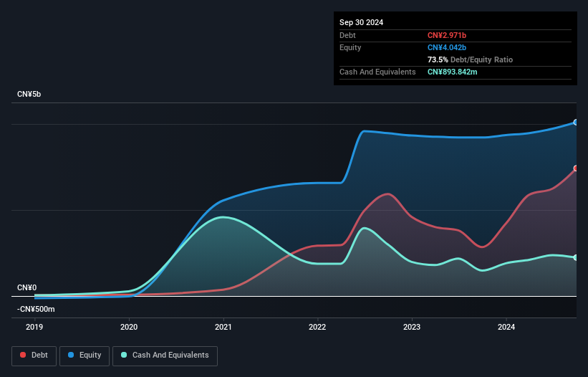Click the 2020 x-axis label

click(129, 327)
